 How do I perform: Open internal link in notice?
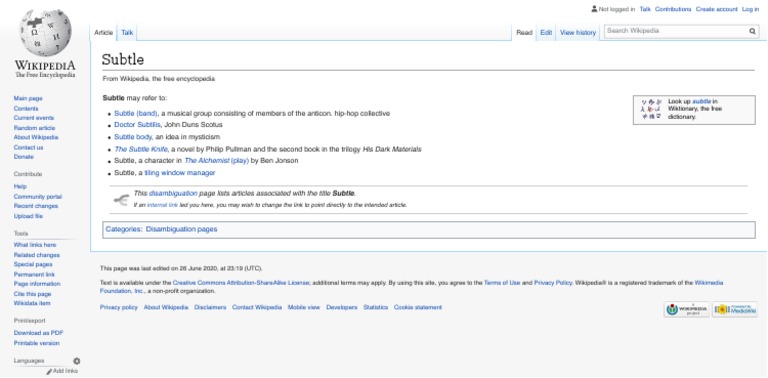tap(162, 205)
